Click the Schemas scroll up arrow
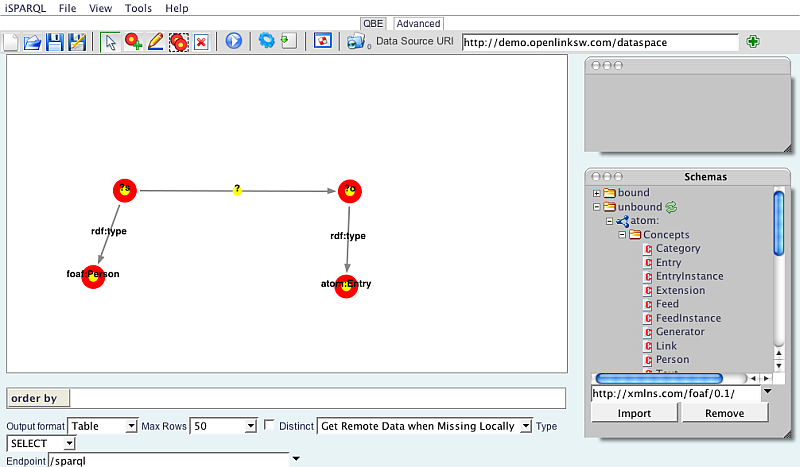 point(779,353)
